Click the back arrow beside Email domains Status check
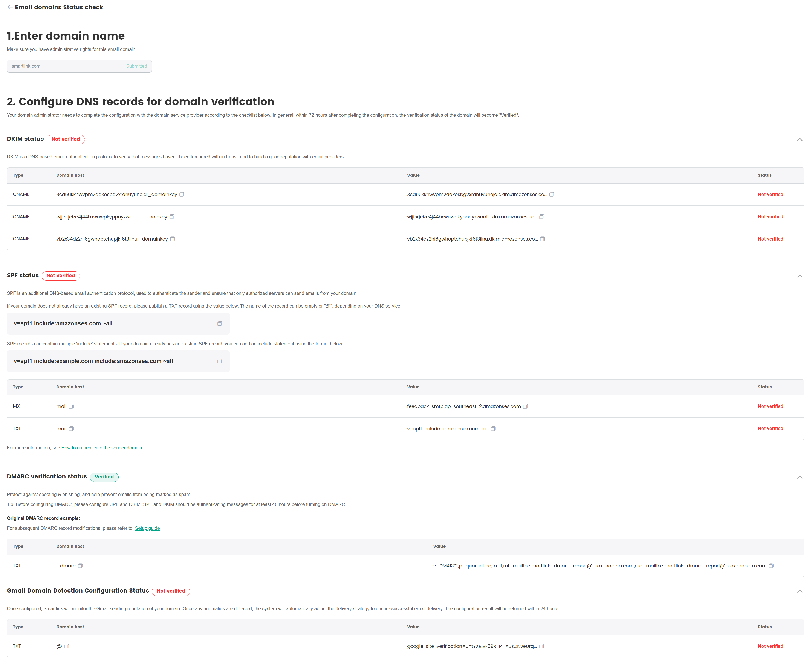The height and width of the screenshot is (668, 812). tap(10, 7)
